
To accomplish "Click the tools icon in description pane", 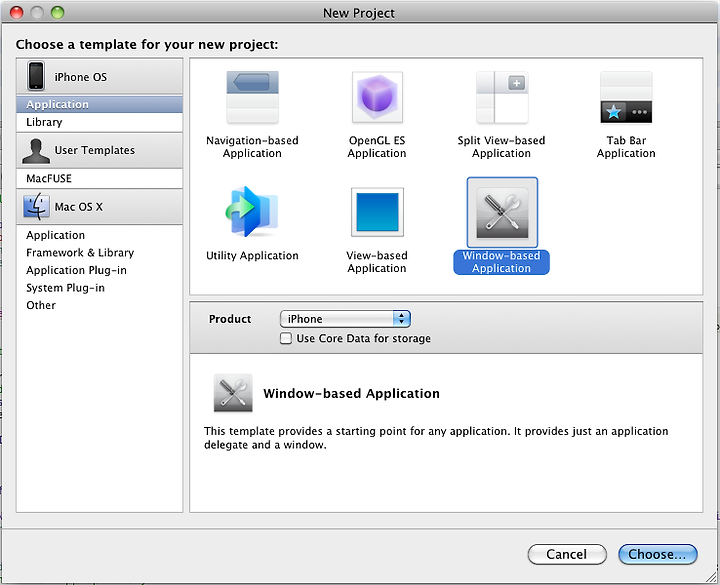I will 233,393.
